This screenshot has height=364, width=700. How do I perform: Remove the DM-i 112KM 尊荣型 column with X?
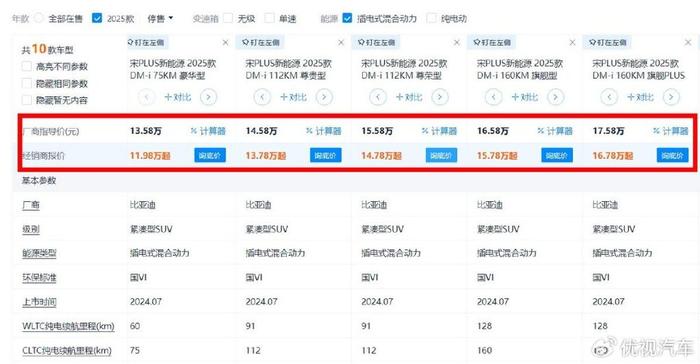click(x=457, y=42)
